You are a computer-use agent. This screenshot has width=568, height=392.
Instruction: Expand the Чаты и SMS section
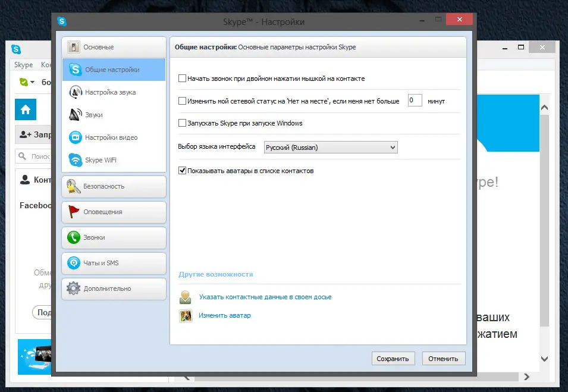coord(114,263)
